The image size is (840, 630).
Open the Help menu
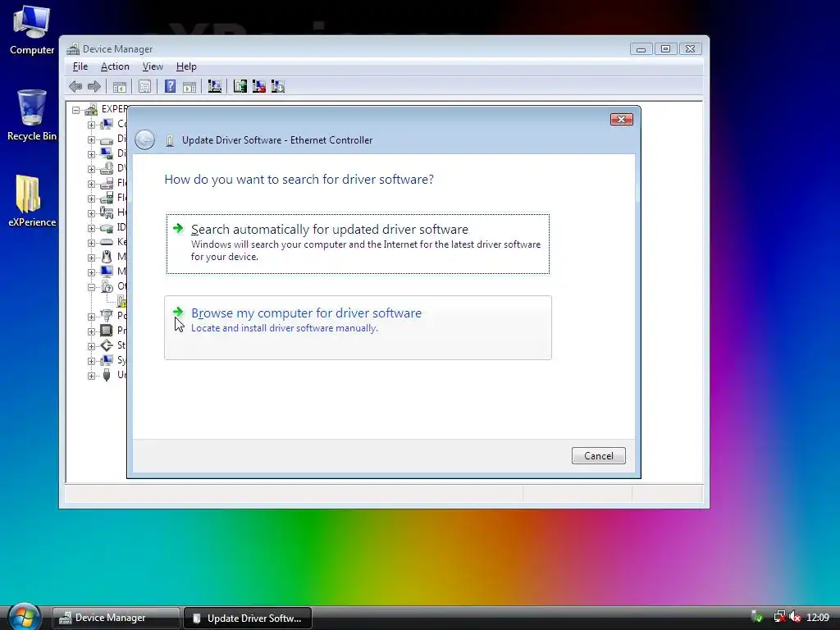tap(186, 66)
